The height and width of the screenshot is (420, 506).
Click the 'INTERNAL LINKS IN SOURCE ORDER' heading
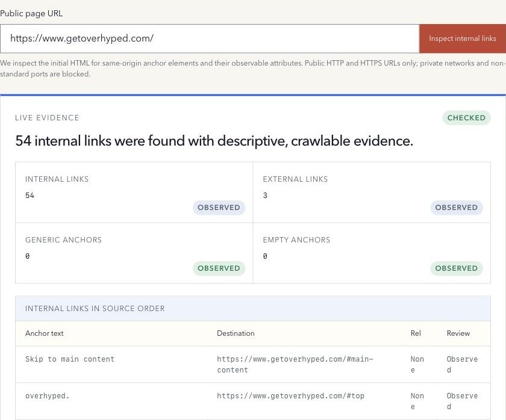tap(95, 309)
